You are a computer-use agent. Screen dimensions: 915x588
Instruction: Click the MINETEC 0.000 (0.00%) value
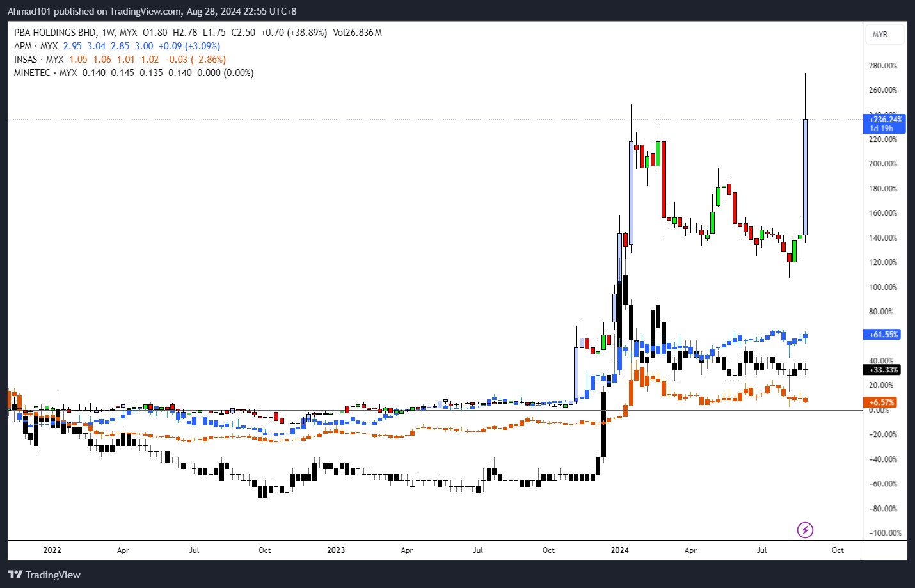(x=225, y=73)
